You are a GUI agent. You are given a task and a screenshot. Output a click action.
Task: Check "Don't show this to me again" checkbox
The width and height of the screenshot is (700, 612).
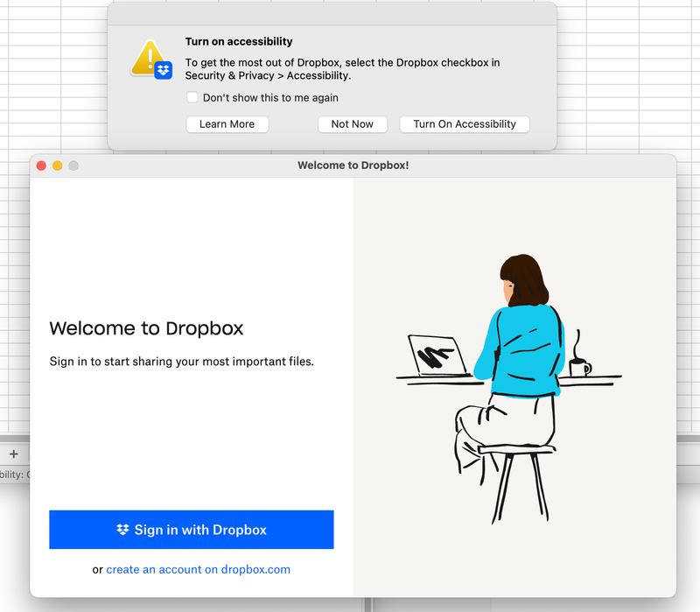(192, 97)
